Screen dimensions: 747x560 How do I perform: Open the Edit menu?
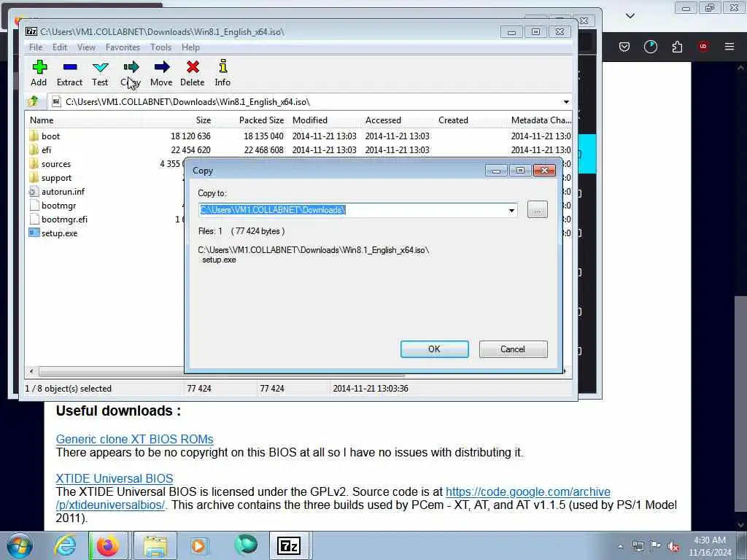[x=60, y=47]
